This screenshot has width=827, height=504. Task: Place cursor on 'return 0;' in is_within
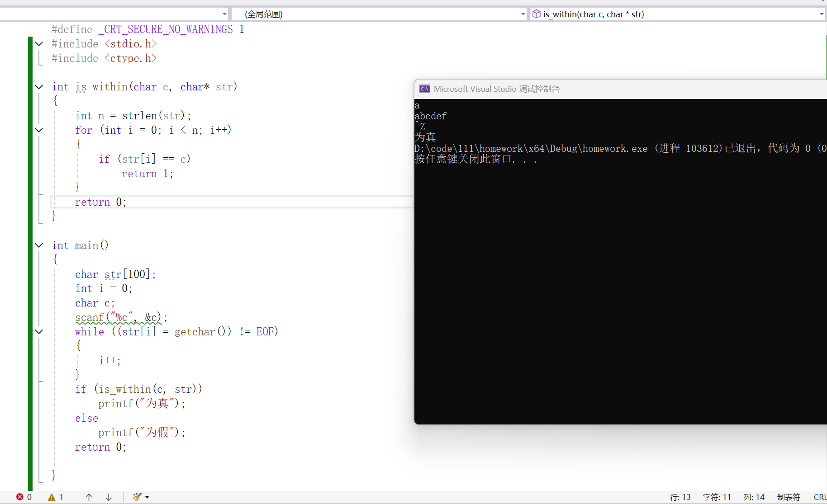tap(101, 202)
